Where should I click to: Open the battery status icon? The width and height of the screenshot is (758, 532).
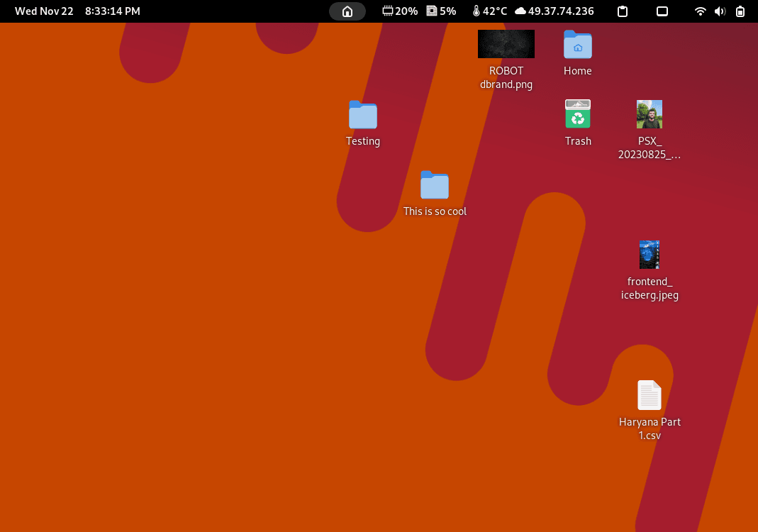pyautogui.click(x=740, y=11)
